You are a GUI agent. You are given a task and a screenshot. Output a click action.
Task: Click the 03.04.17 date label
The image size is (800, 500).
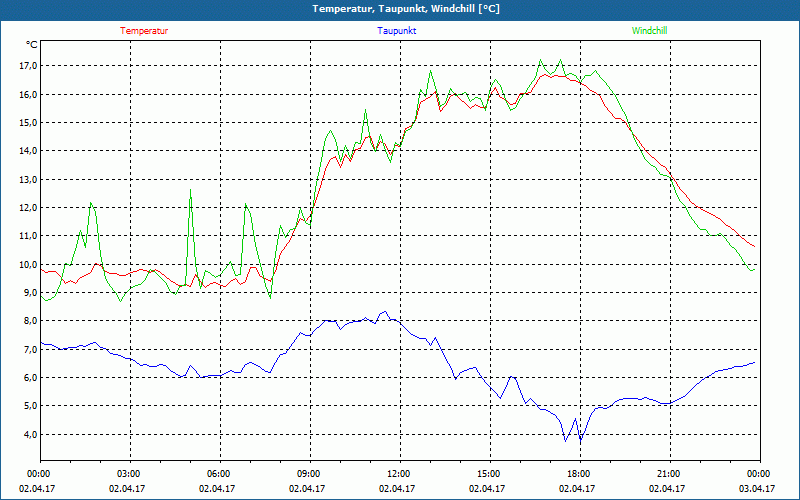[x=757, y=489]
